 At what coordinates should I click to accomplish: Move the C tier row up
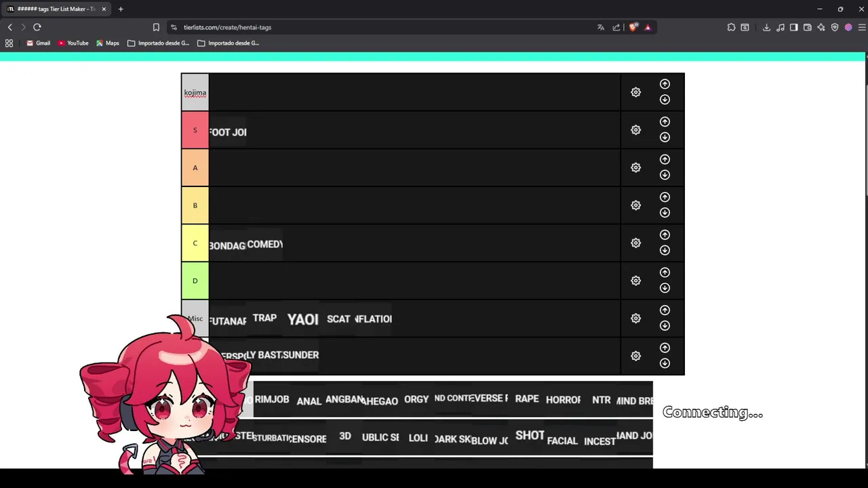(x=665, y=235)
